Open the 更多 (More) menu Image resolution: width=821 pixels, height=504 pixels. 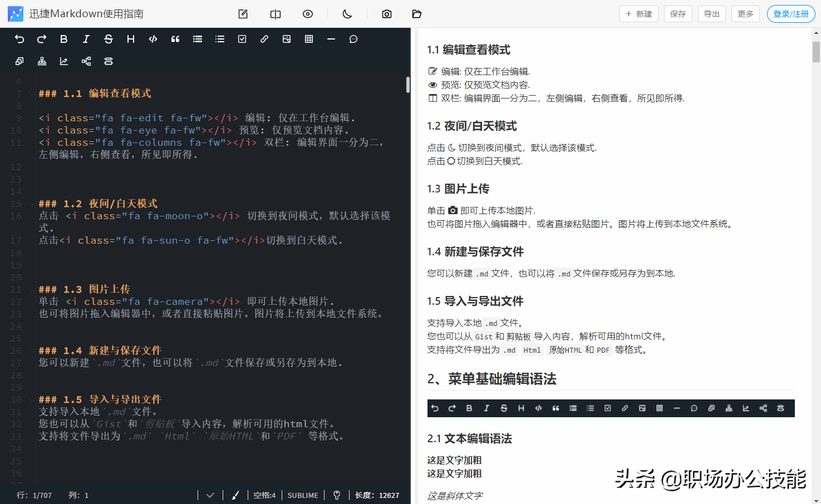coord(745,14)
